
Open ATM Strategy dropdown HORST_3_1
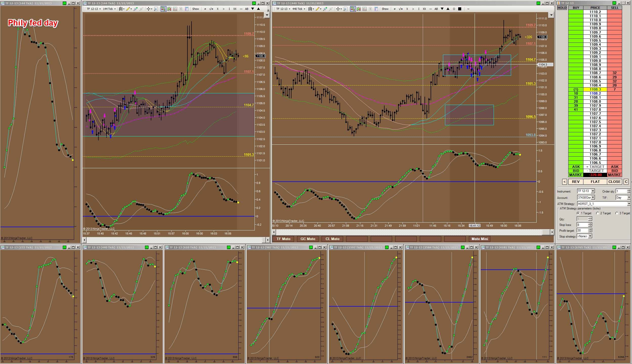pyautogui.click(x=629, y=204)
